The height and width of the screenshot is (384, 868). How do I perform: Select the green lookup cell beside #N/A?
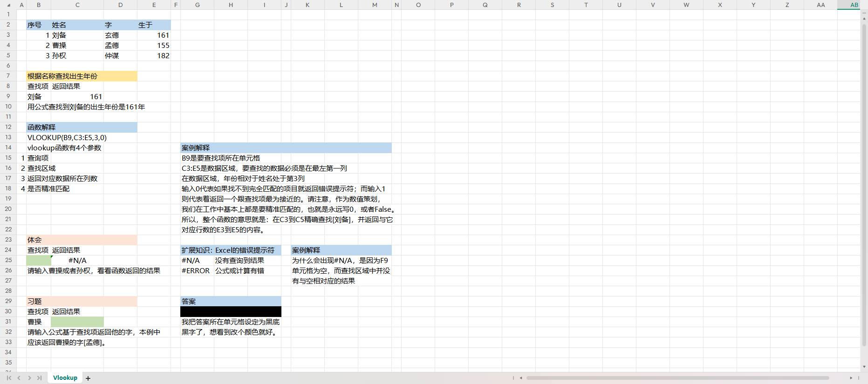click(x=39, y=260)
